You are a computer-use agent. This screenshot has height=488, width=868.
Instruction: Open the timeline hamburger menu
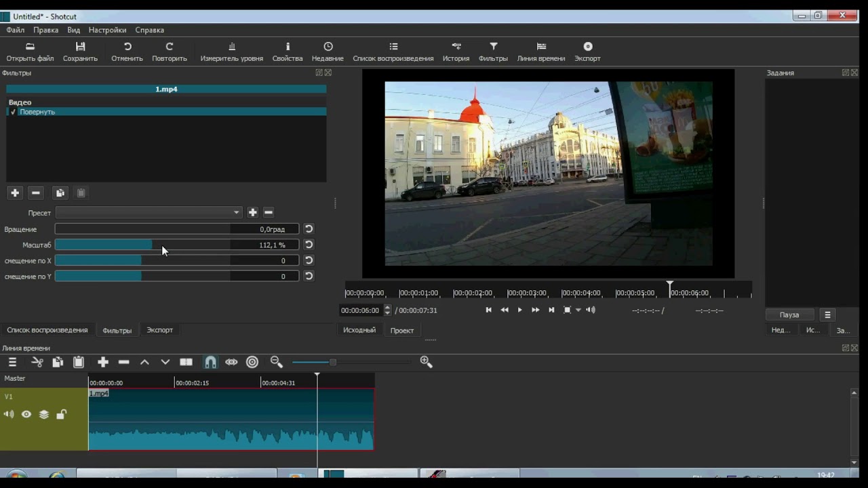(12, 363)
